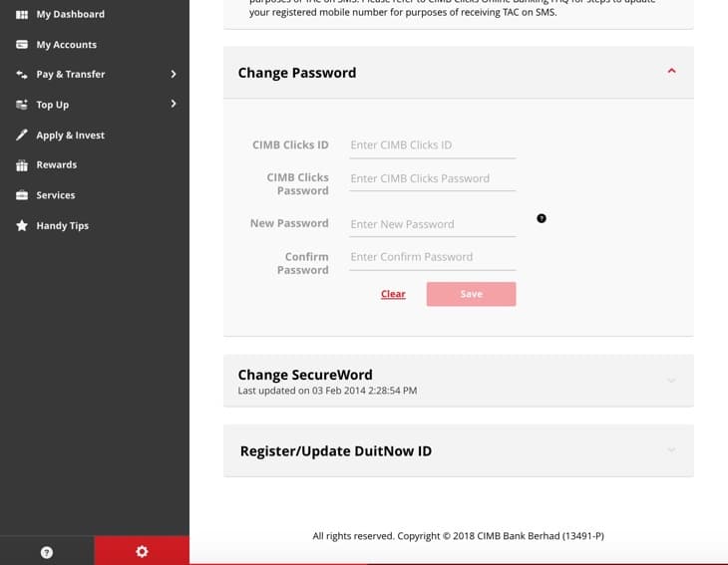Click the My Accounts card icon
Screen dimensions: 728x565
(22, 45)
